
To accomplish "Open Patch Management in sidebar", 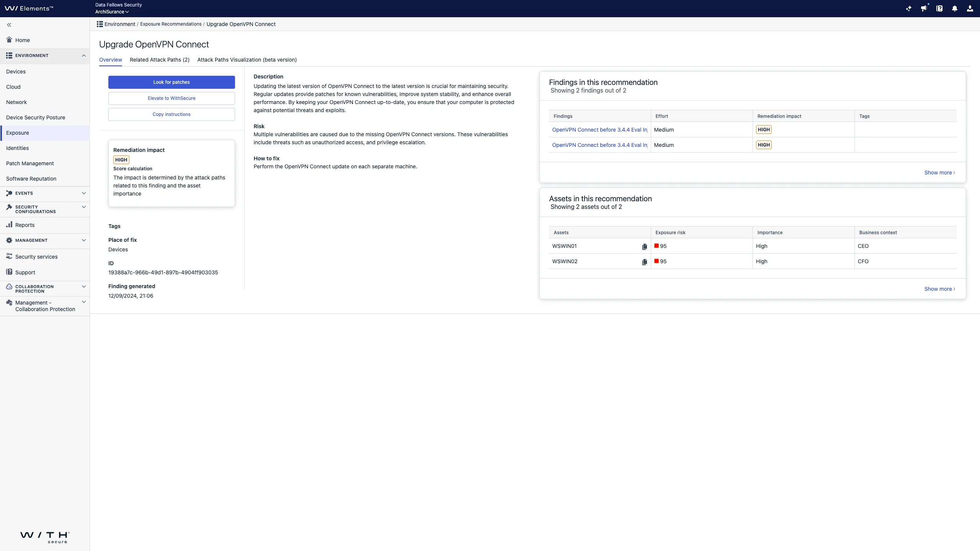I will [x=30, y=163].
